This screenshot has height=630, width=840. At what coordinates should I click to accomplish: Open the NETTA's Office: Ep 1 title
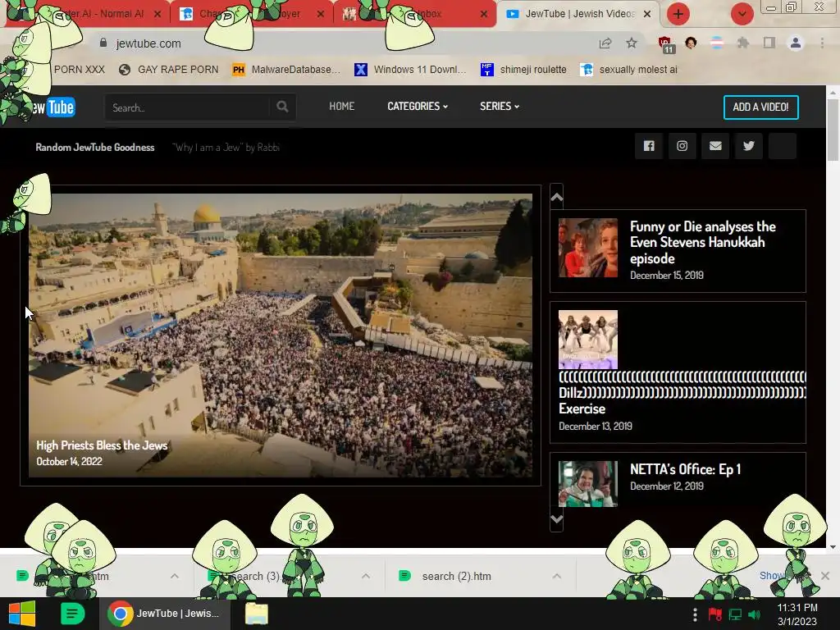click(685, 469)
